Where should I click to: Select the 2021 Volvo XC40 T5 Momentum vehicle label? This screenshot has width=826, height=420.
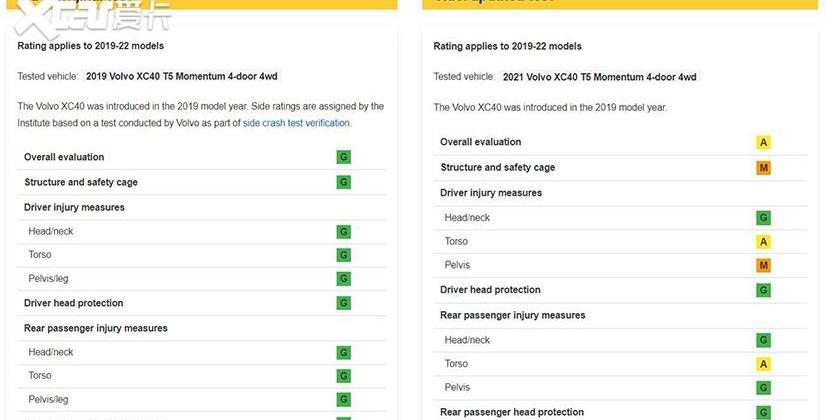[599, 77]
